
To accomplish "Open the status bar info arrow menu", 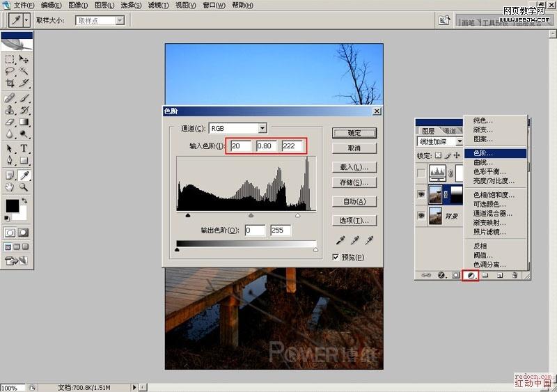I will click(134, 387).
